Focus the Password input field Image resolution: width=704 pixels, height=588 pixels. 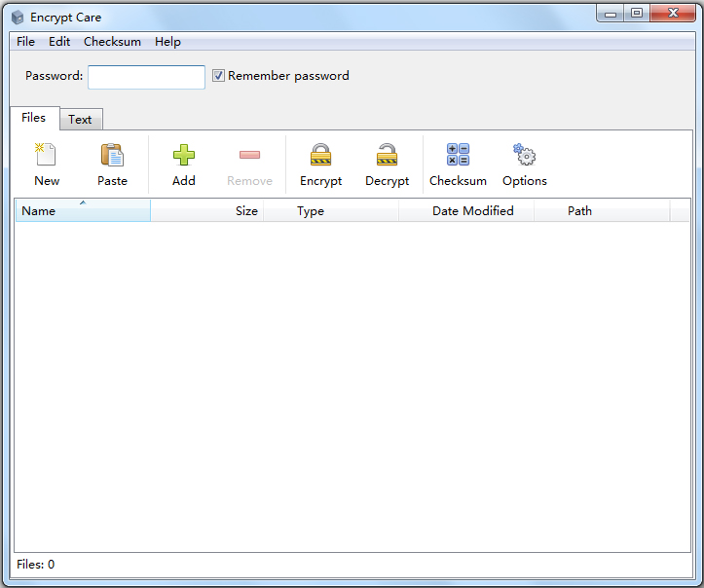tap(146, 77)
